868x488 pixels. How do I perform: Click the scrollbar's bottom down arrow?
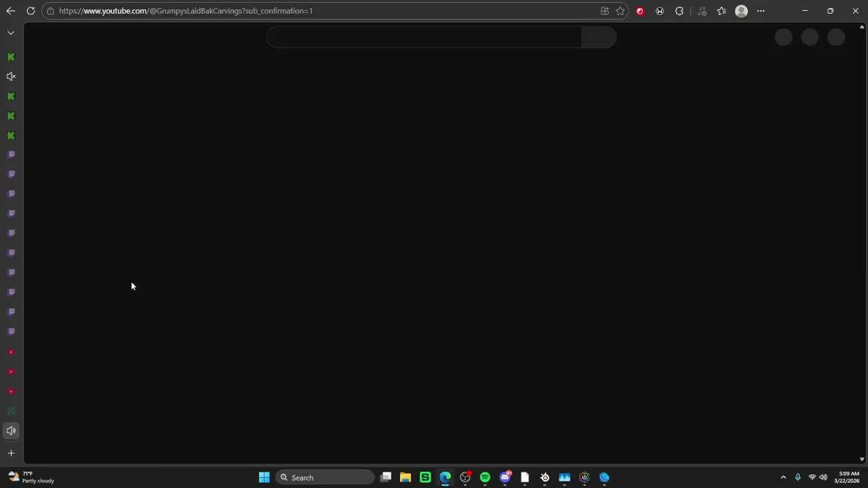click(x=862, y=459)
